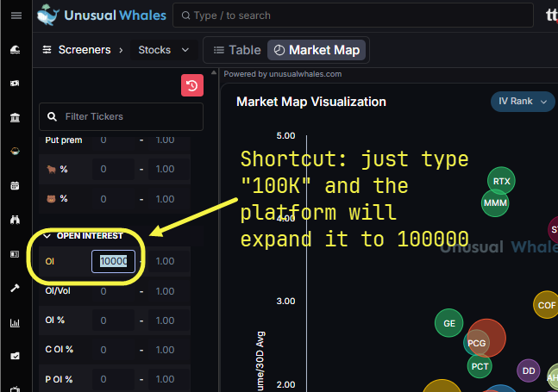558x392 pixels.
Task: Select the MMM bubble on the market map
Action: 495,203
